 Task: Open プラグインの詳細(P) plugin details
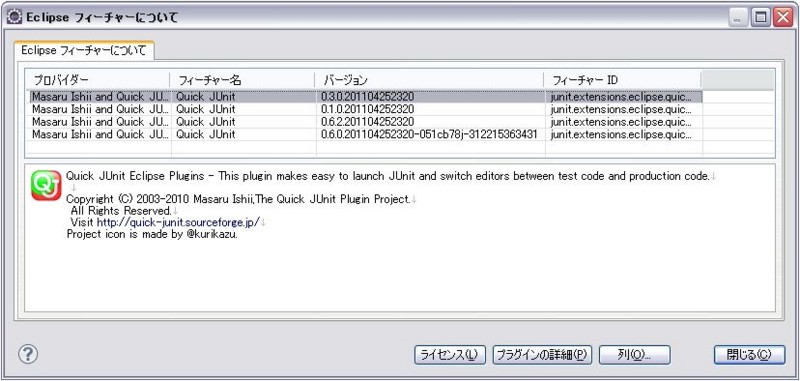[542, 355]
